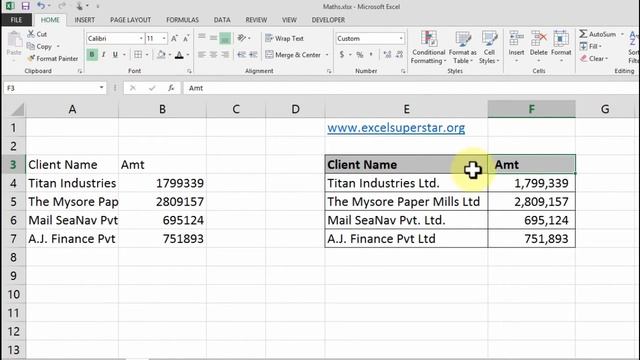The width and height of the screenshot is (640, 360).
Task: Align text right
Action: 225,54
